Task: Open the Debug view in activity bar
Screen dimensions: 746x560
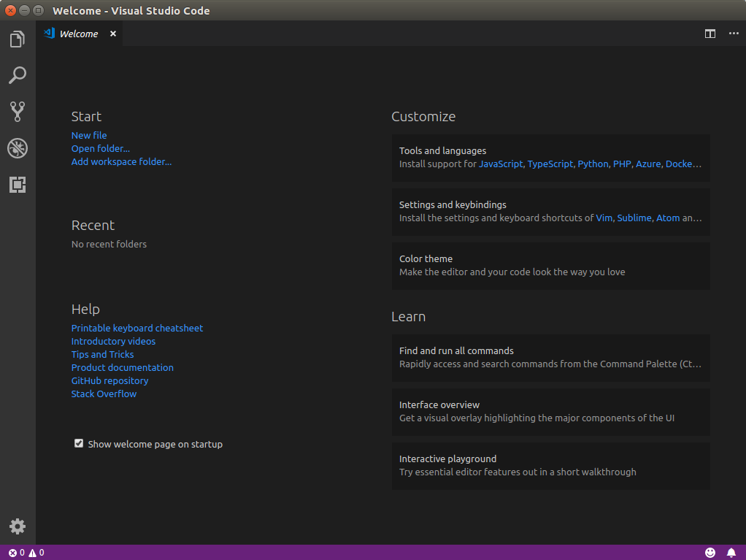Action: [18, 148]
